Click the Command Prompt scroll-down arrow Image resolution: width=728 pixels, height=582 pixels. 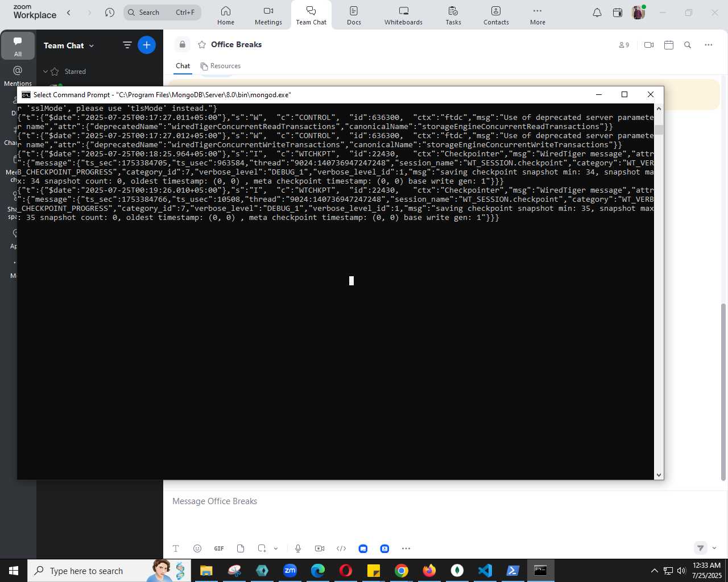(x=659, y=475)
